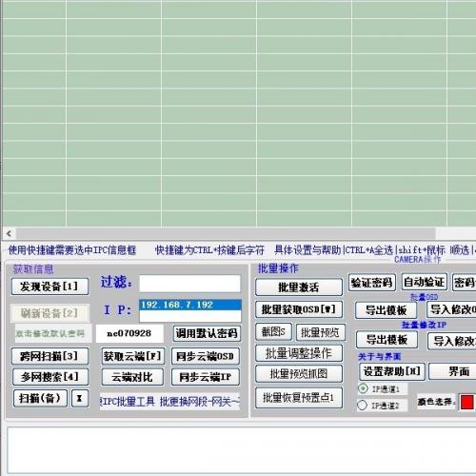Click the 具体设置与帮助 hint text

pos(307,250)
